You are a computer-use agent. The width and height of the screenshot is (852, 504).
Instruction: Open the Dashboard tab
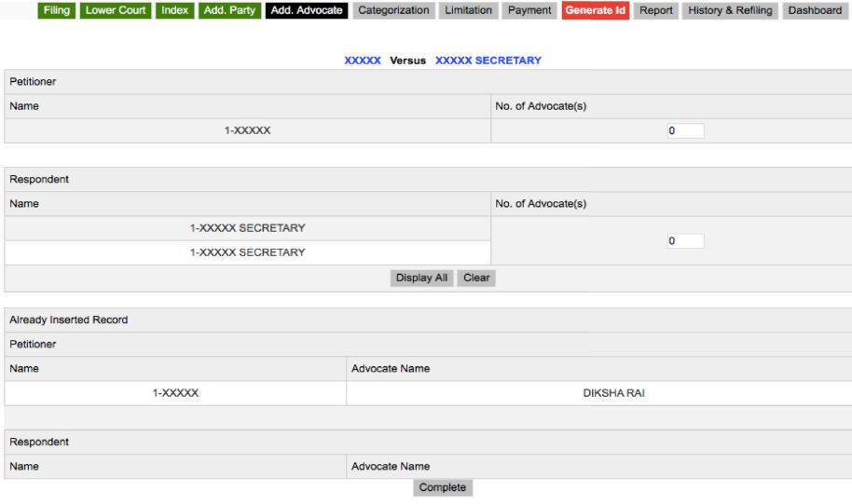[x=815, y=11]
